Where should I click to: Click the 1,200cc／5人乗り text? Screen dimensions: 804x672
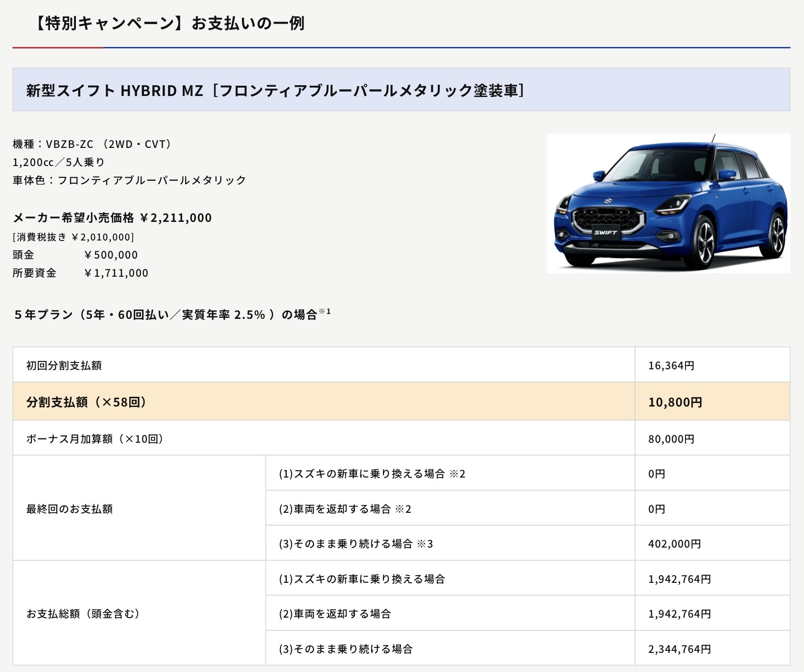click(59, 162)
